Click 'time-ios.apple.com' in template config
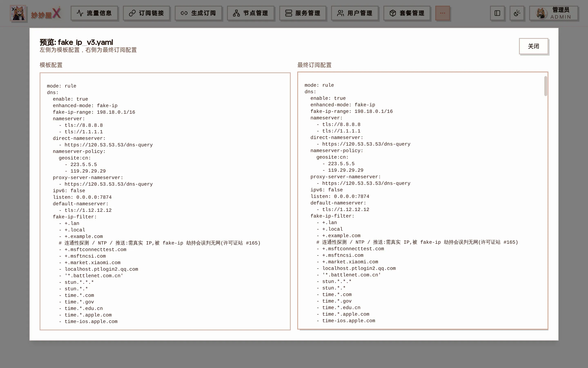The image size is (588, 368). coord(91,322)
